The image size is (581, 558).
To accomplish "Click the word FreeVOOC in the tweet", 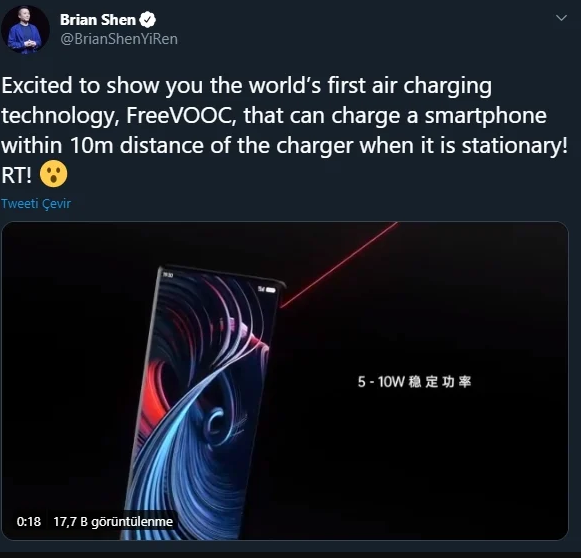I will tap(181, 115).
